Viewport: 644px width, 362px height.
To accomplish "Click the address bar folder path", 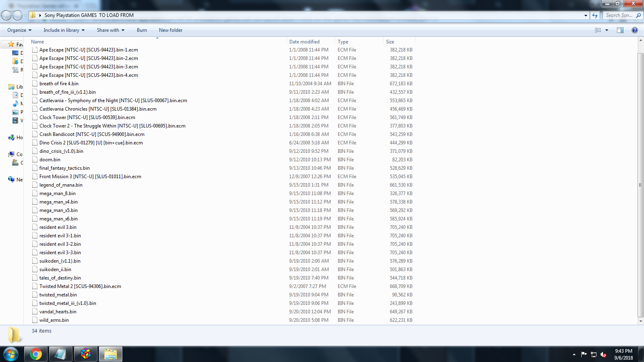I will coord(89,15).
